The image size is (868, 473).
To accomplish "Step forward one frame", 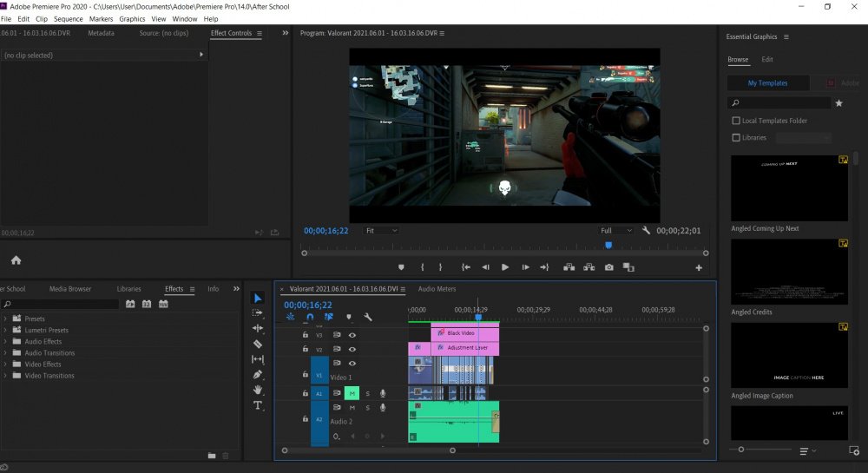I will pos(525,267).
